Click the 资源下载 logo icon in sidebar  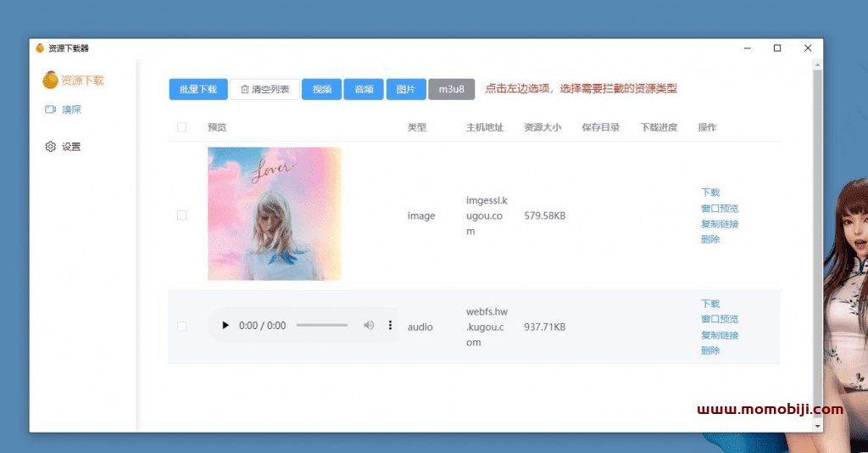[51, 81]
